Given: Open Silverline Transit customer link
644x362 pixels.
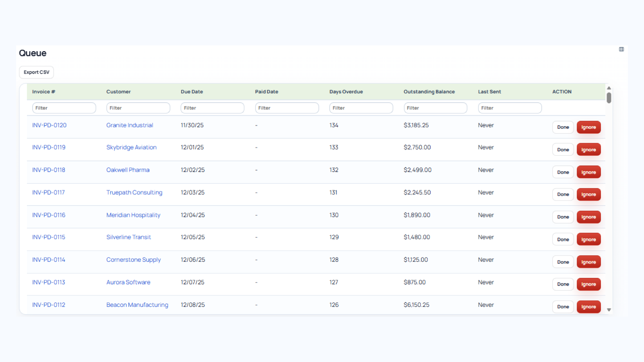Looking at the screenshot, I should [x=128, y=237].
